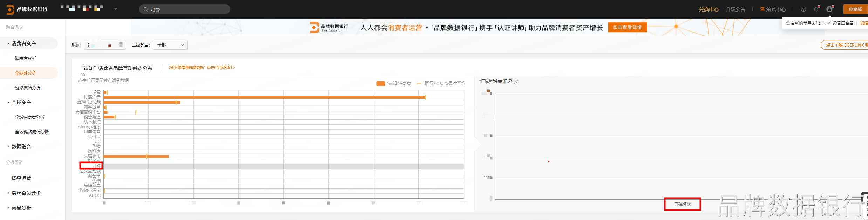Screen dimensions: 868x220
Task: Toggle the 同行业TOP5品牌平均 legend marker
Action: 419,83
